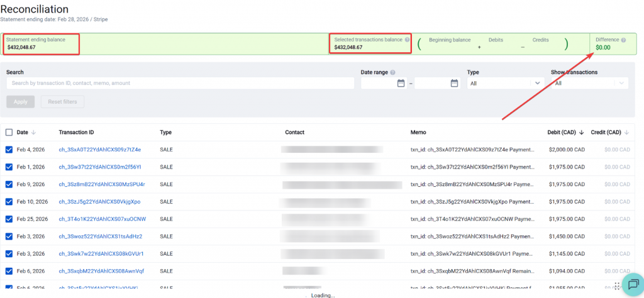Screen dimensions: 644x298
Task: Uncheck the $1,145.00 CAD transaction row checkbox
Action: [9, 253]
